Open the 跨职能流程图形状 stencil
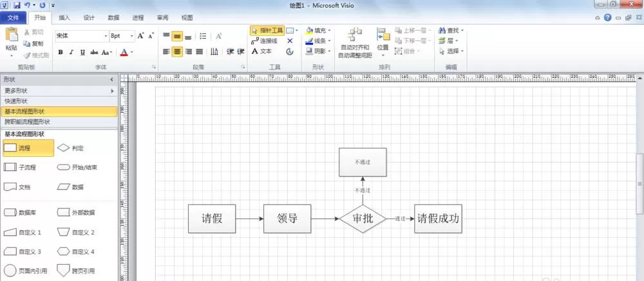 click(59, 122)
